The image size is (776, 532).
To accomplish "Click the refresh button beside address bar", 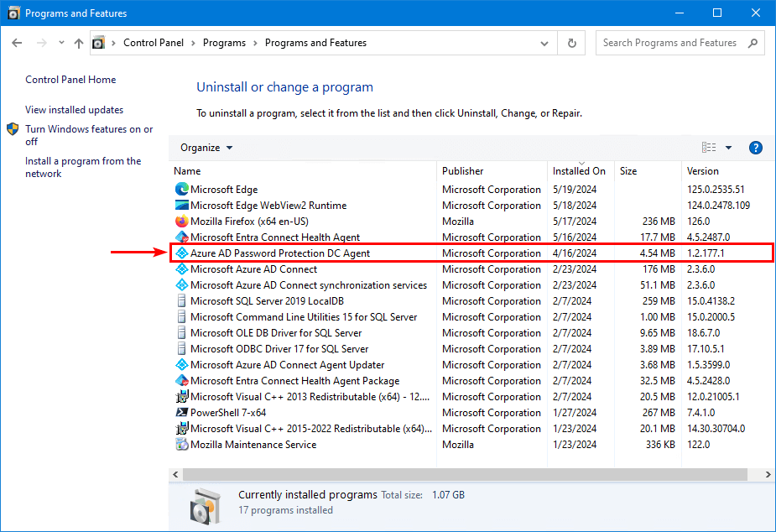I will click(x=572, y=43).
